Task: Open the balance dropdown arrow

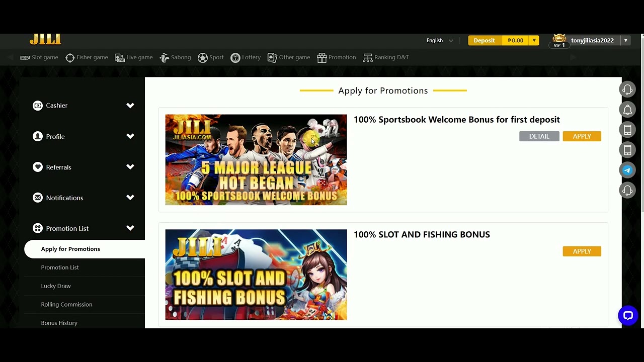Action: [534, 40]
